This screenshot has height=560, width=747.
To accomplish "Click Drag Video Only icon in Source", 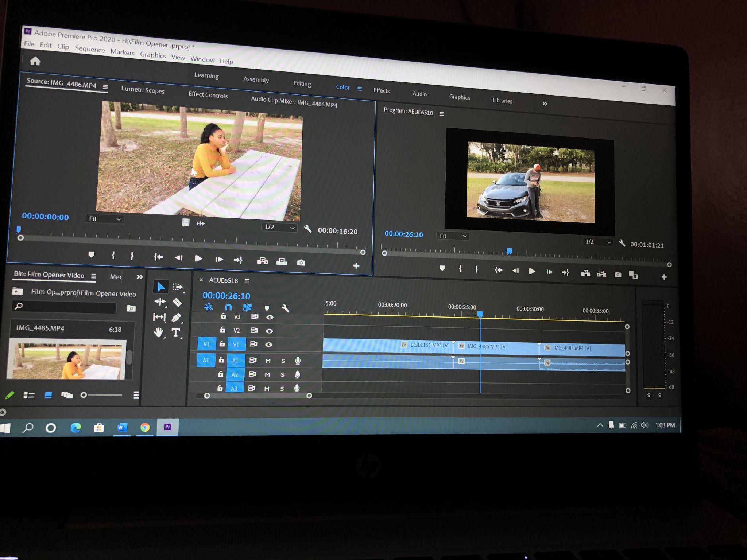I will click(x=186, y=222).
